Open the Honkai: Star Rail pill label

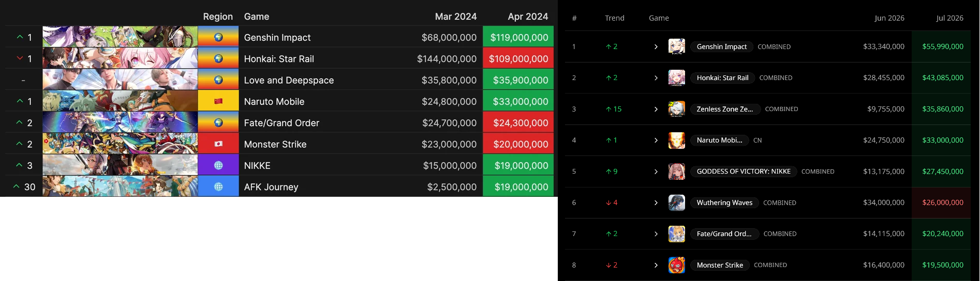722,78
